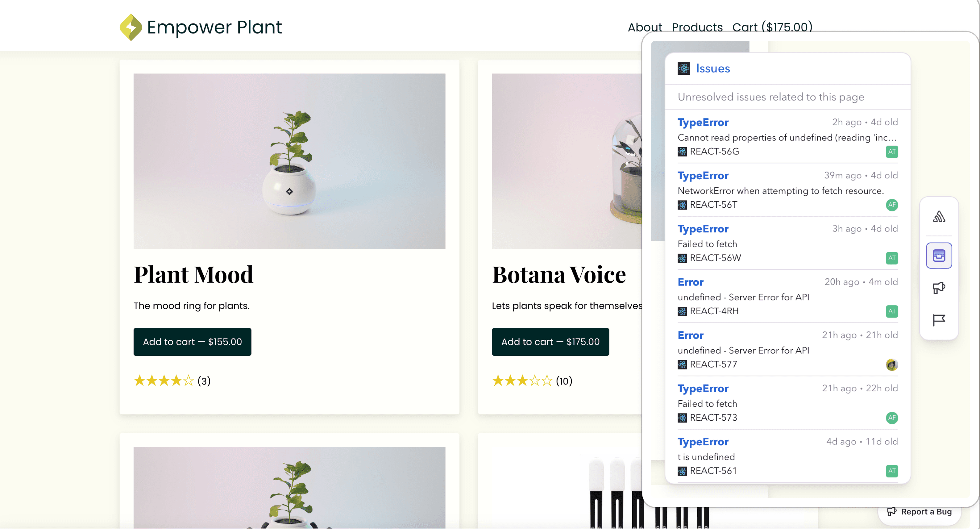The image size is (980, 529).
Task: Click the React icon beside Issues header
Action: pyautogui.click(x=683, y=69)
